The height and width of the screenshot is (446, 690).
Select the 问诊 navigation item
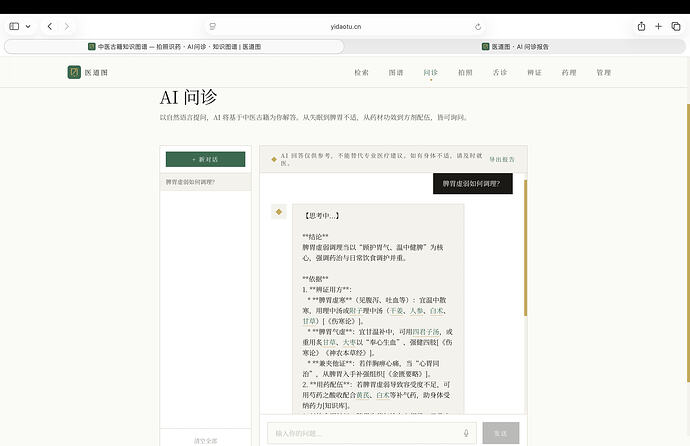coord(430,73)
